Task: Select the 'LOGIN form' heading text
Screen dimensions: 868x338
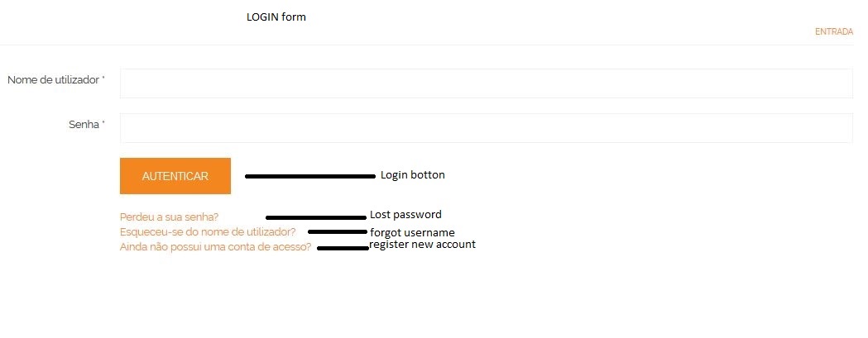Action: tap(276, 17)
